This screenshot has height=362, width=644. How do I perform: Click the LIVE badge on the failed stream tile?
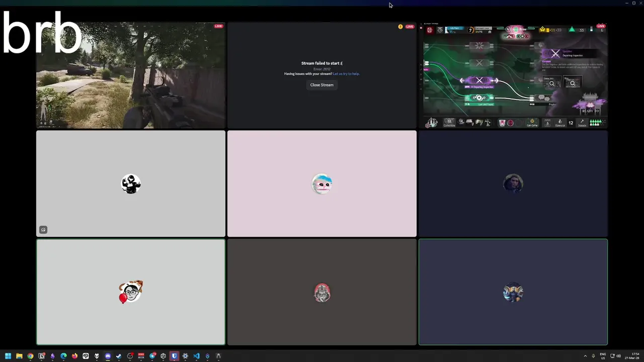[410, 27]
